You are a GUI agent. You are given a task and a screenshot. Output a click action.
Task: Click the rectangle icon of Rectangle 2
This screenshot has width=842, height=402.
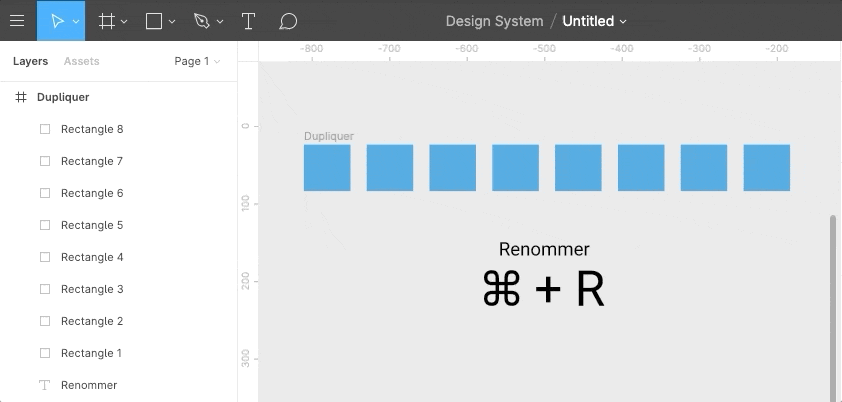[x=45, y=321]
